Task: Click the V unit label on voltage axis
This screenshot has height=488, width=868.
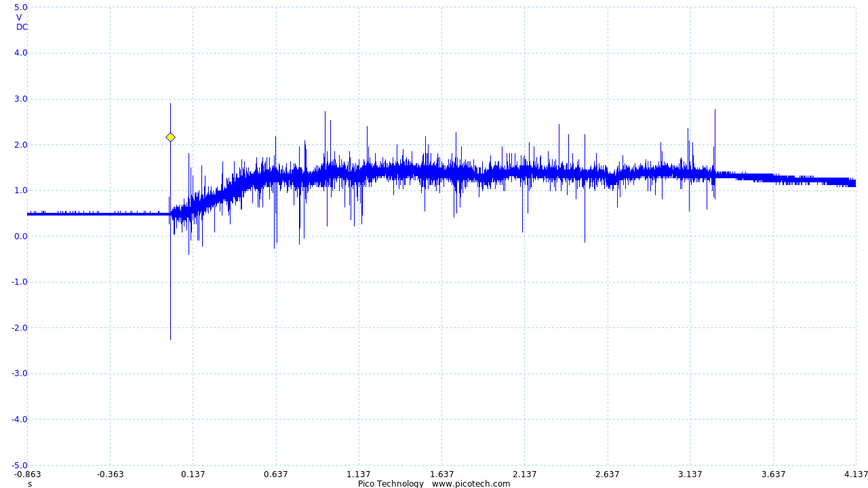Action: point(19,18)
